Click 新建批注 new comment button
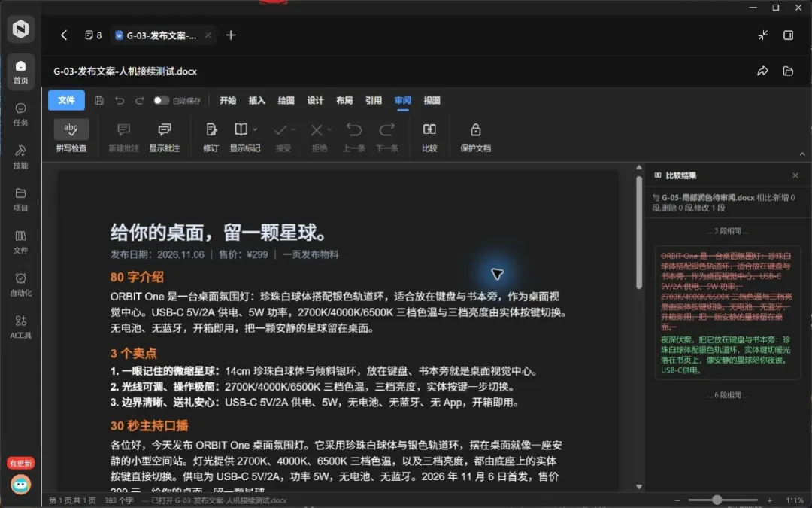Viewport: 812px width, 508px height. (x=124, y=137)
